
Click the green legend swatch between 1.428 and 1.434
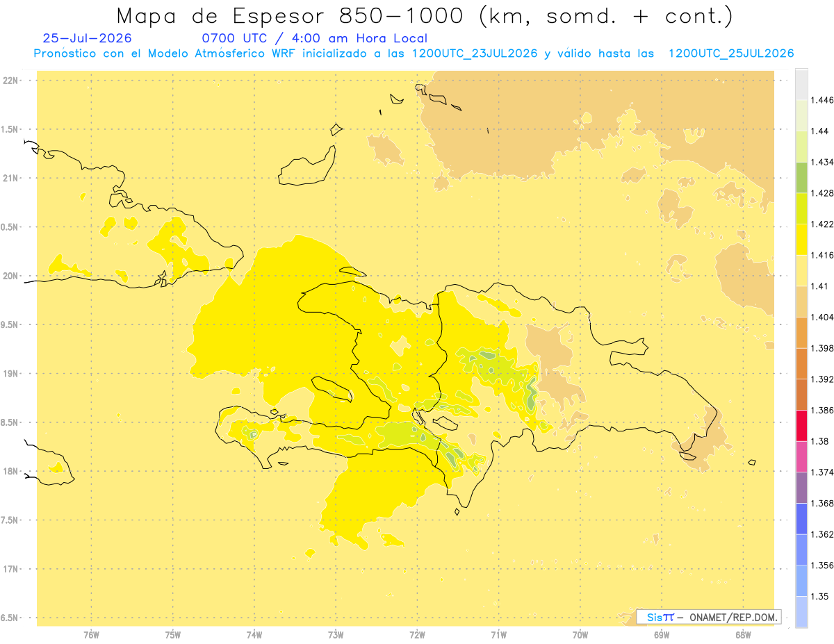point(801,177)
